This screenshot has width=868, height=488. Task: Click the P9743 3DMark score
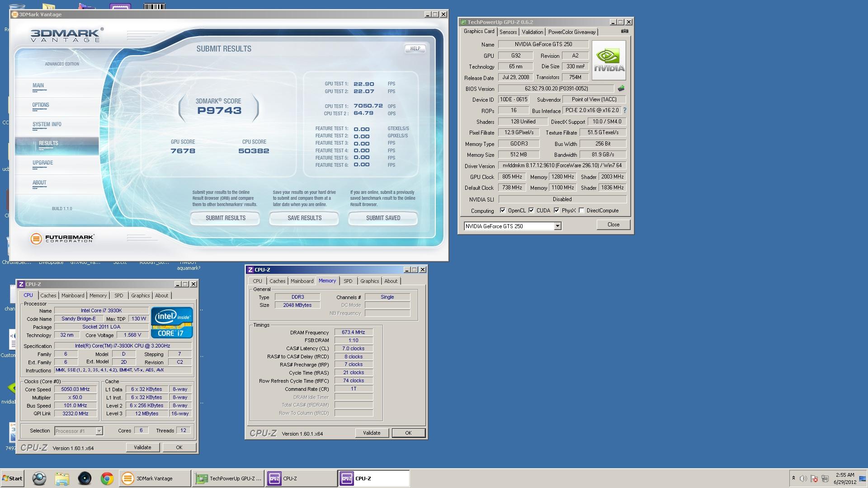219,111
